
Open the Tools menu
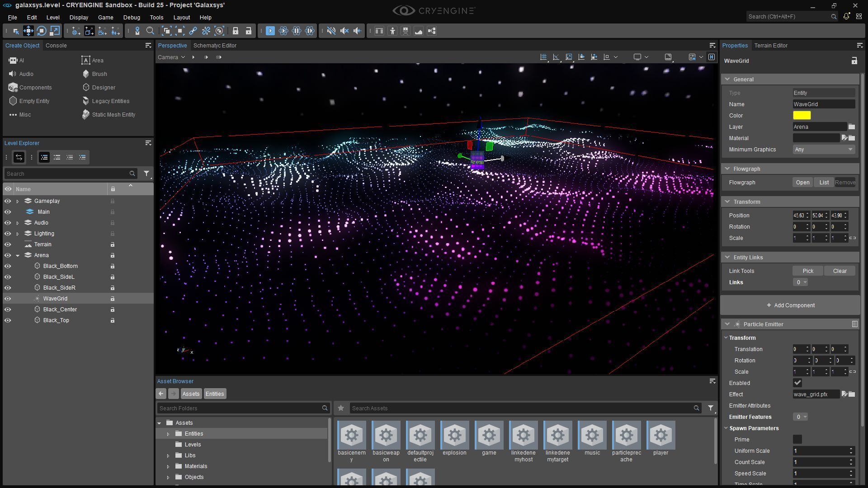(x=156, y=18)
